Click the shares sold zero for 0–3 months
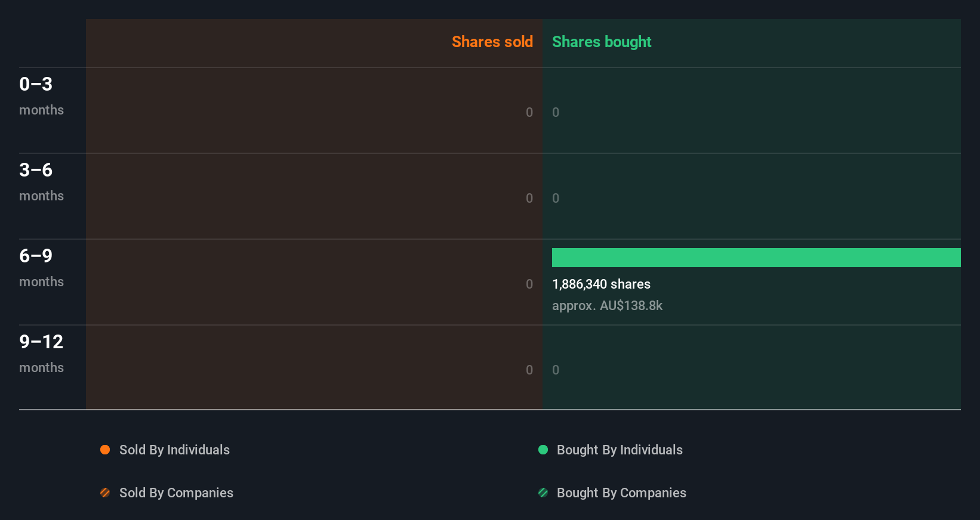Viewport: 980px width, 520px height. point(529,112)
